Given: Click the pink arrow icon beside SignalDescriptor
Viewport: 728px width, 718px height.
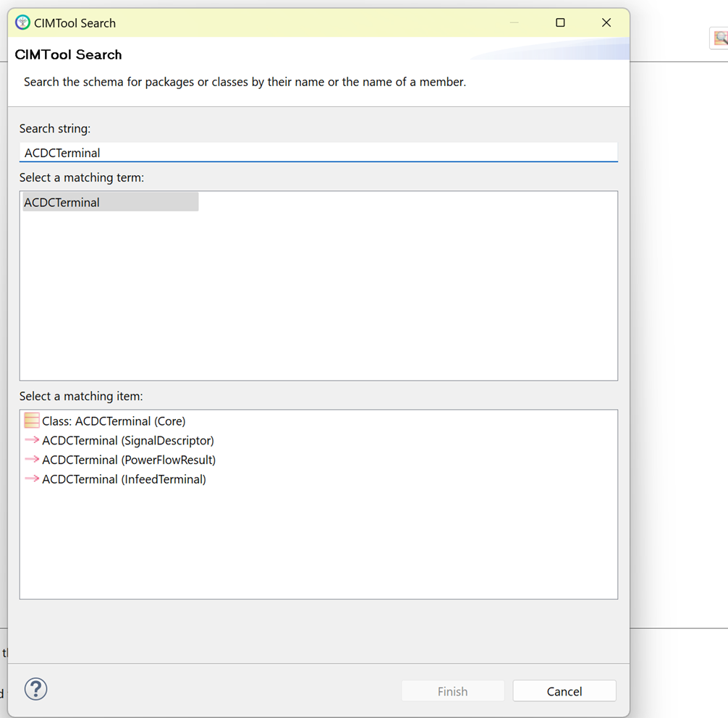Looking at the screenshot, I should 31,440.
